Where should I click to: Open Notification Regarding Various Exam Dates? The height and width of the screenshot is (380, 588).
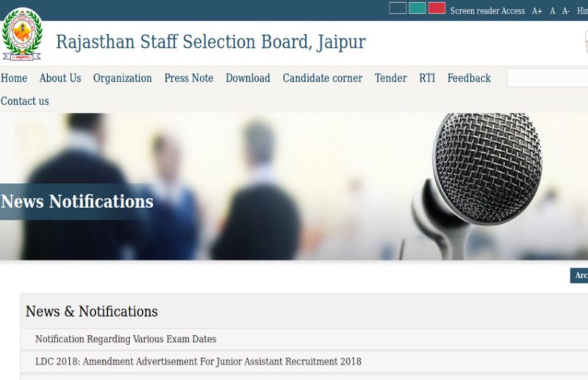coord(126,340)
